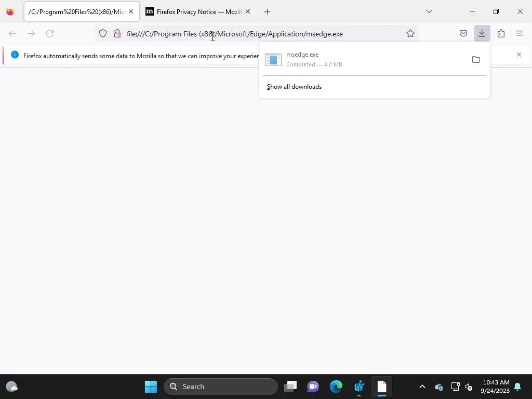This screenshot has width=532, height=399.
Task: Minimize the Firefox window
Action: [x=472, y=11]
